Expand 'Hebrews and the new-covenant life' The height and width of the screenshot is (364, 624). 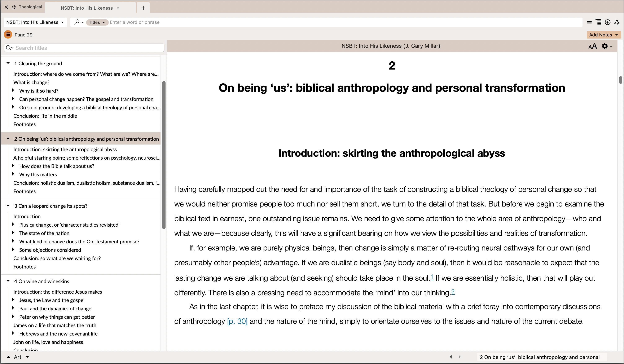click(13, 333)
